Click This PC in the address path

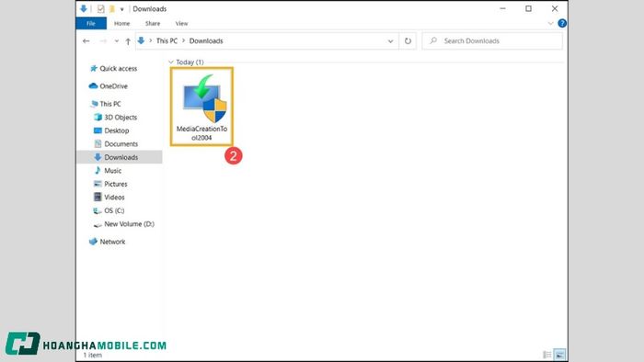(x=167, y=41)
